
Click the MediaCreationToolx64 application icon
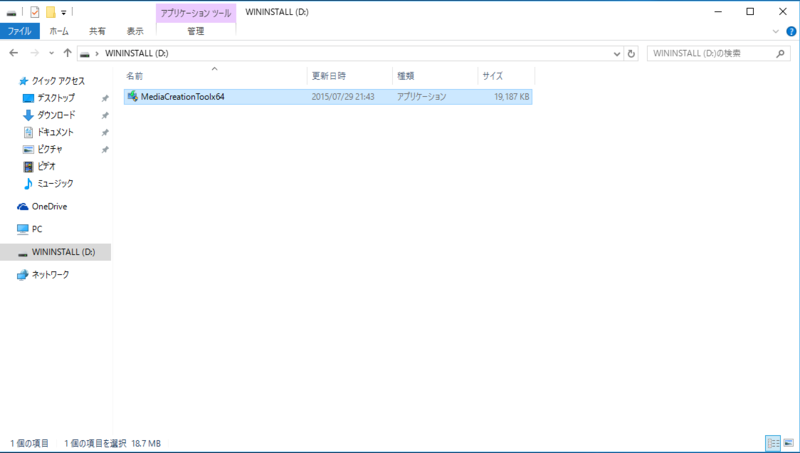[x=133, y=96]
